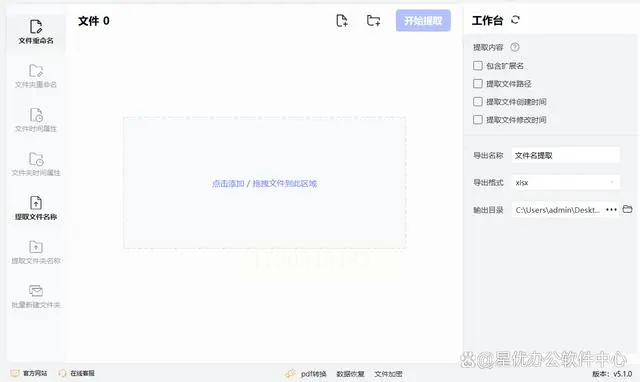640x382 pixels.
Task: Open output folder with folder icon
Action: point(627,209)
